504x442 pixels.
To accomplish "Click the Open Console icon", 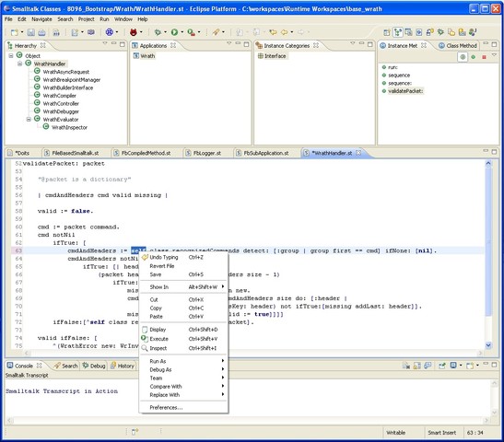I will (470, 366).
